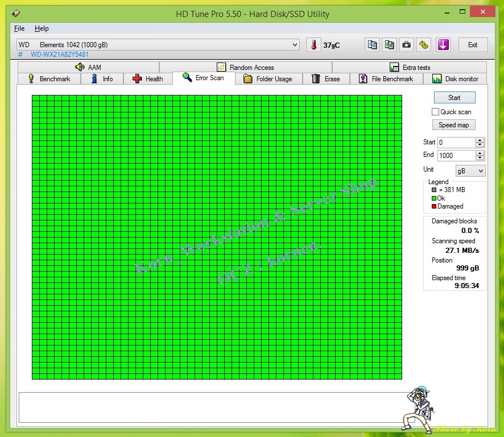Switch to the Benchmark tab

(49, 78)
